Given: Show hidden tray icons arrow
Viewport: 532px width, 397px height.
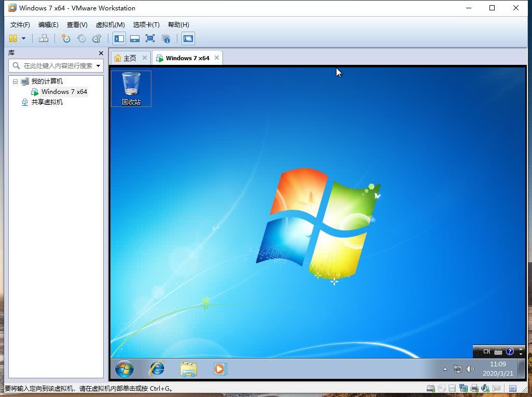Looking at the screenshot, I should 445,369.
